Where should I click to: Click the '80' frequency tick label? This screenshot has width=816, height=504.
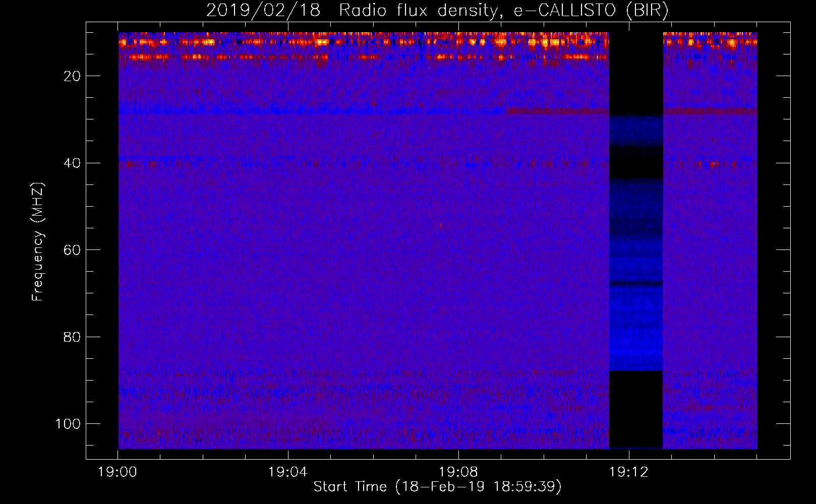pos(73,337)
